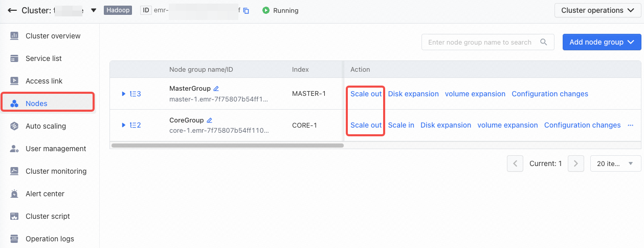Expand the MasterGroup row triangle

pos(124,94)
